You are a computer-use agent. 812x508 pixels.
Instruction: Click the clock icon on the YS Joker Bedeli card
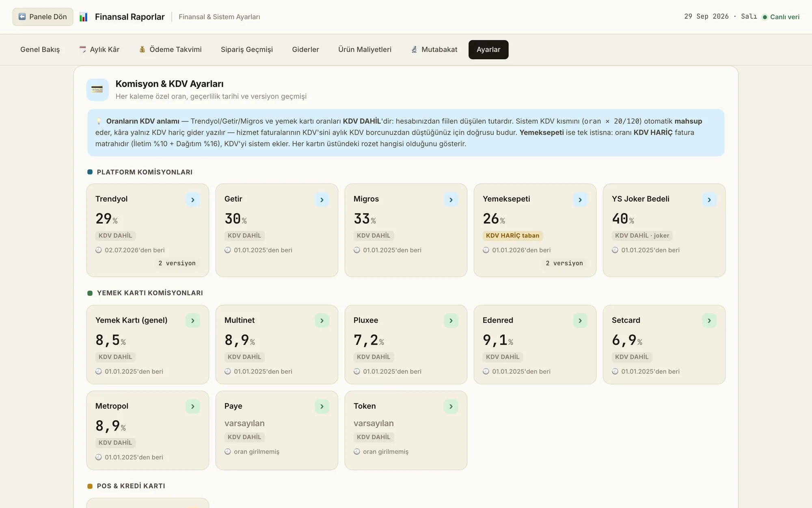(x=615, y=250)
